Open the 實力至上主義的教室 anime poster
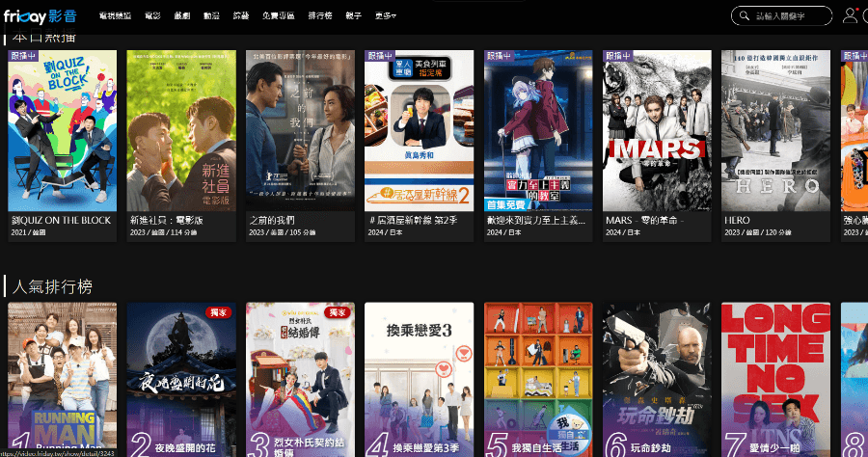Screen dimensions: 868x457 pos(538,130)
